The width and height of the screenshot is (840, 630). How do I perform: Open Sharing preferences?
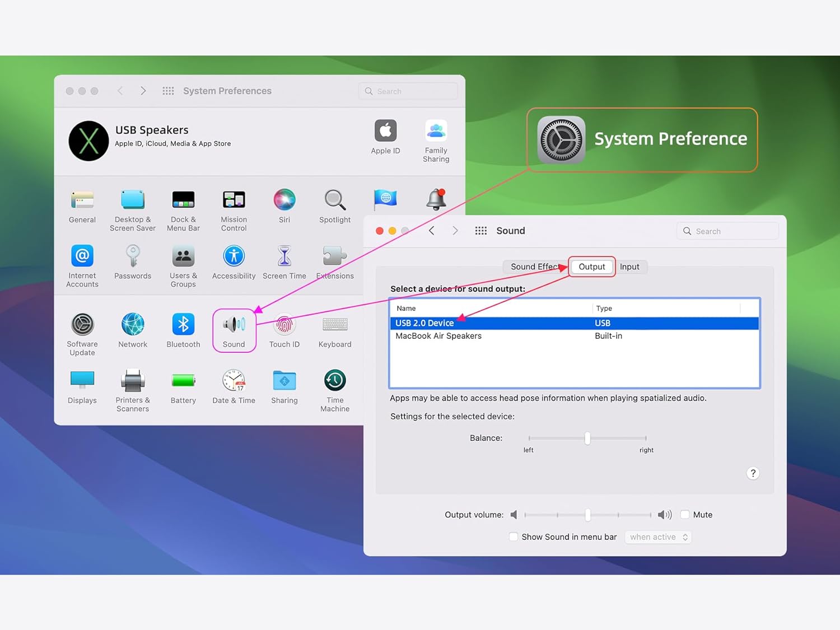pos(284,386)
